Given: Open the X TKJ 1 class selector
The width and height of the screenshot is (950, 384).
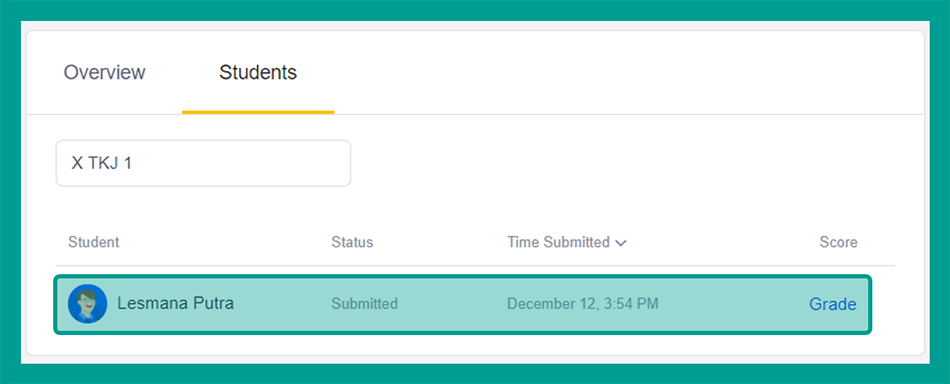Looking at the screenshot, I should point(203,163).
